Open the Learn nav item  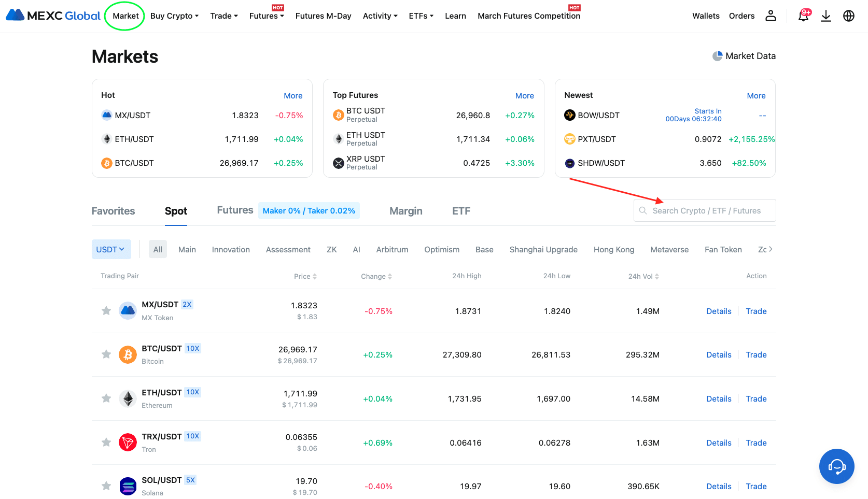pyautogui.click(x=455, y=16)
